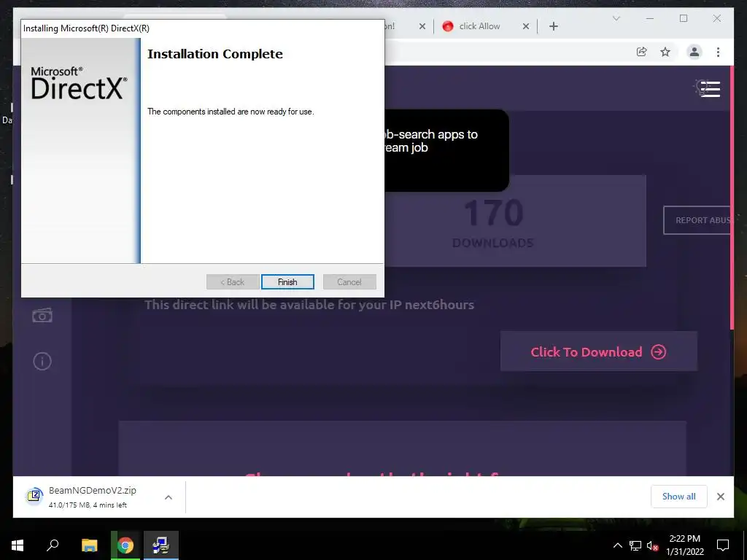Click the DirectX installer taskbar icon

tap(161, 545)
